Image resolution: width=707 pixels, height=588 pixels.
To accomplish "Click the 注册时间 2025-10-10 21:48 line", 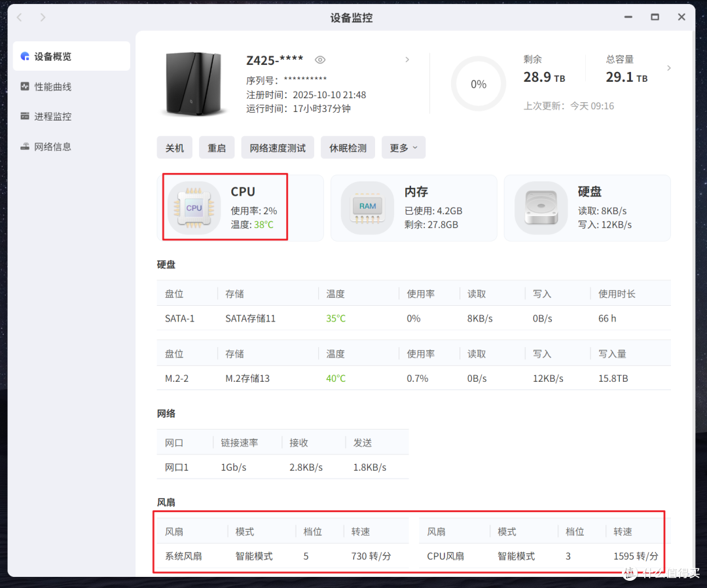I will (x=306, y=95).
